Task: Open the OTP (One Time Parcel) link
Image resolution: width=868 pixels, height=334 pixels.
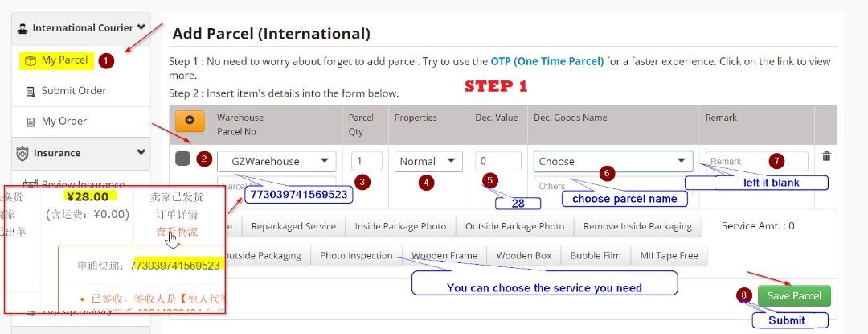Action: [x=547, y=61]
